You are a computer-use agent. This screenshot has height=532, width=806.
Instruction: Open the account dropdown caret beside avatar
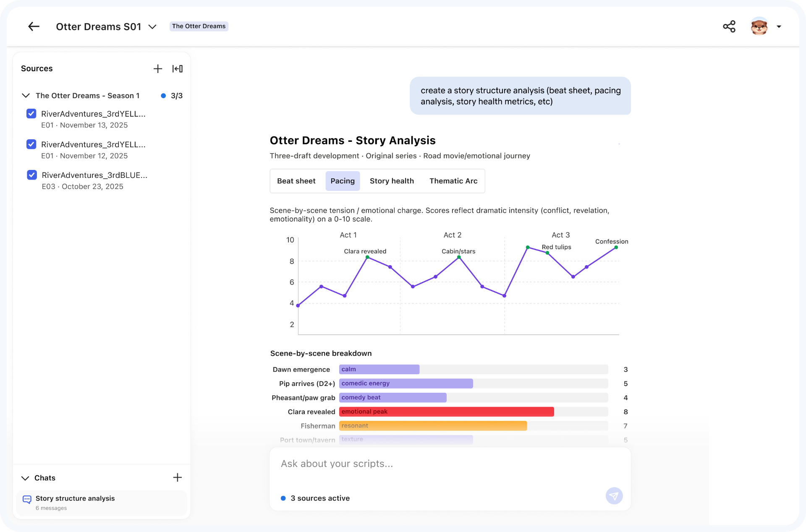coord(779,26)
